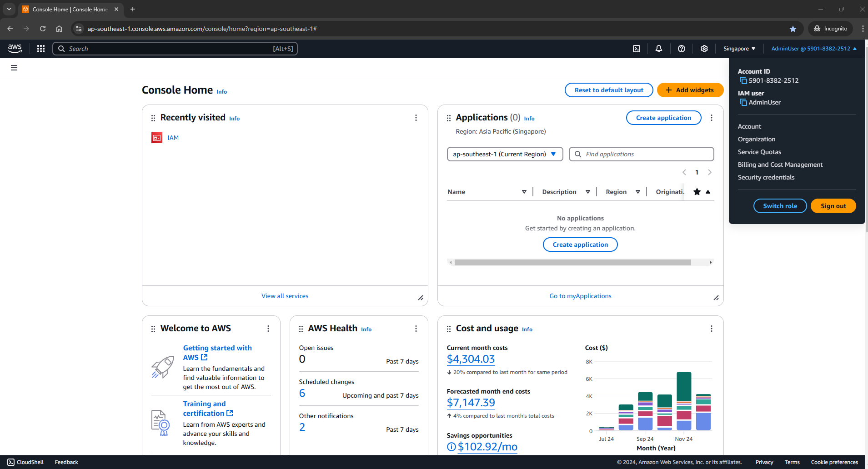
Task: Click the Applications table horizontal scrollbar
Action: 572,262
